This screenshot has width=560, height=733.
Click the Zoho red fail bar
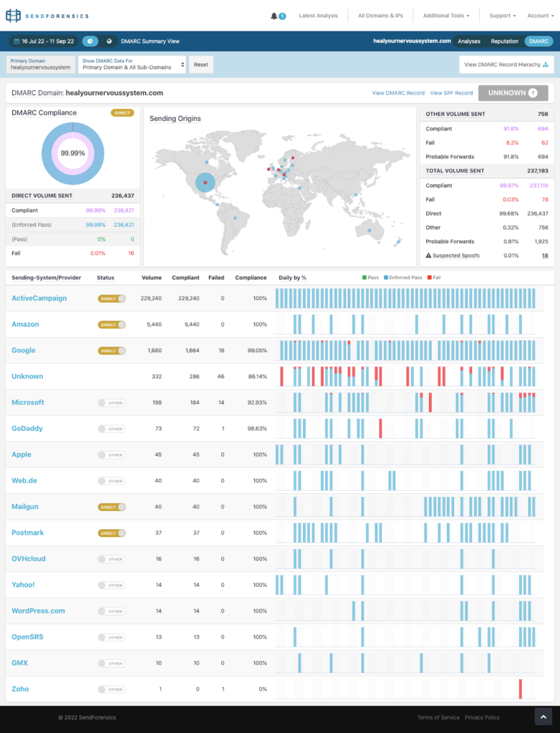(x=520, y=689)
